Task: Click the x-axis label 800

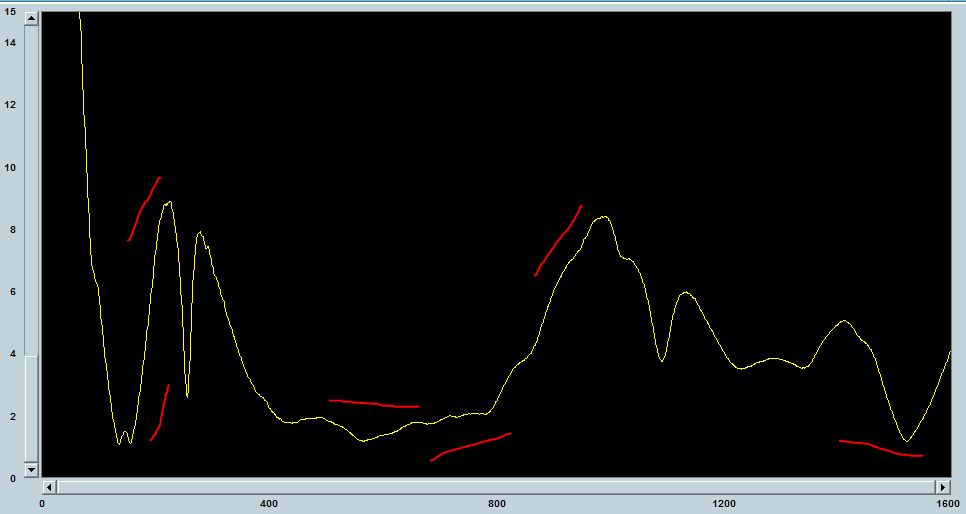Action: click(x=496, y=504)
